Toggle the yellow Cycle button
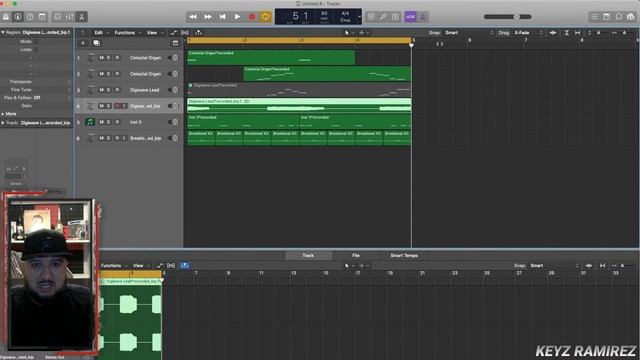This screenshot has height=360, width=640. [266, 17]
